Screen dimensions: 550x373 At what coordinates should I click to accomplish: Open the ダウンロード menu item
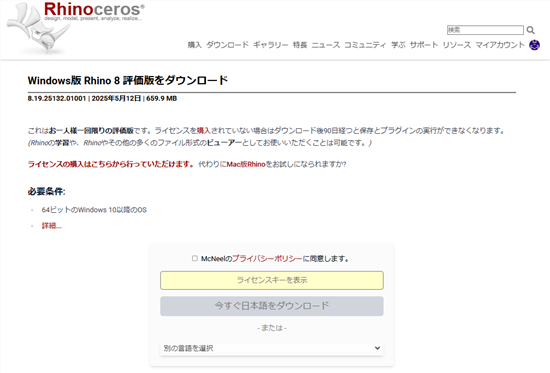[x=227, y=45]
